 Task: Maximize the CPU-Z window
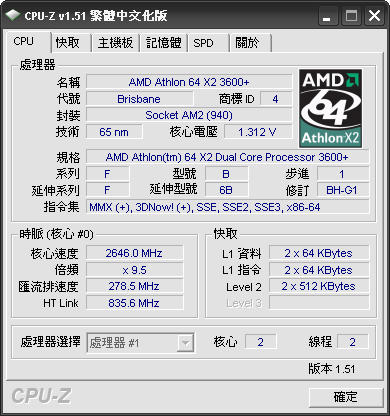[x=351, y=16]
